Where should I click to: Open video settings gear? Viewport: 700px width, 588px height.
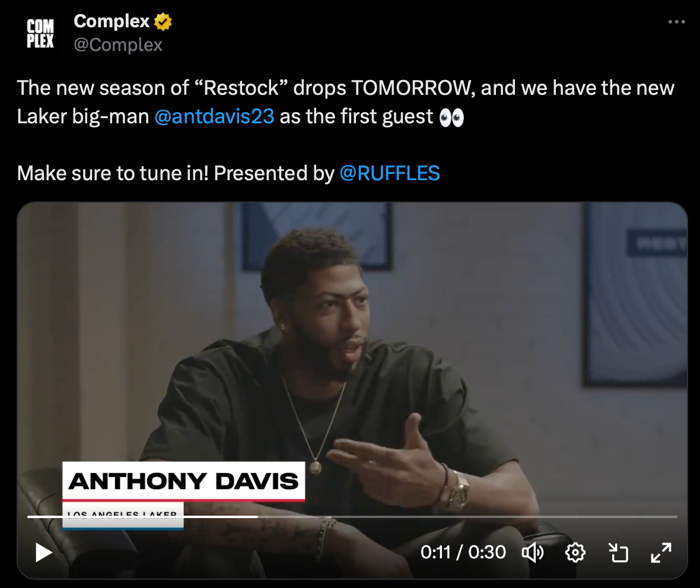point(575,552)
